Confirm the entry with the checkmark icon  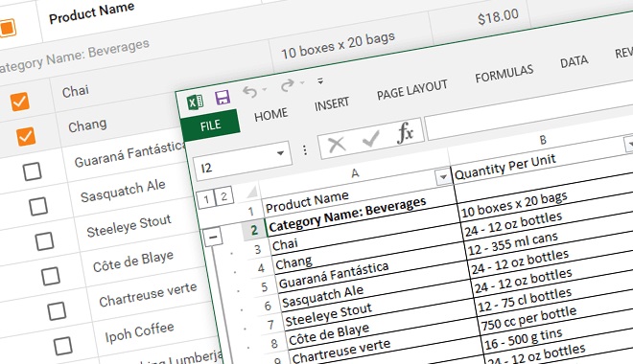tap(371, 139)
